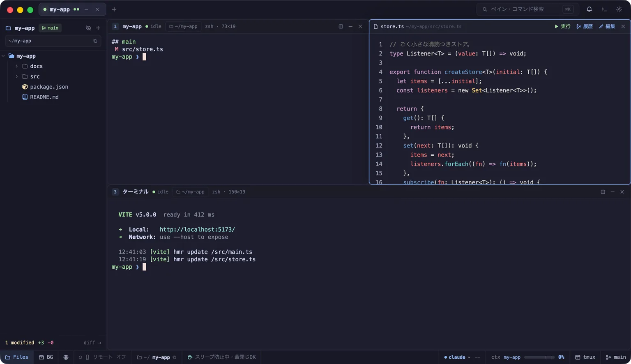The height and width of the screenshot is (364, 631).
Task: Add a new workspace tab with plus
Action: 114,9
